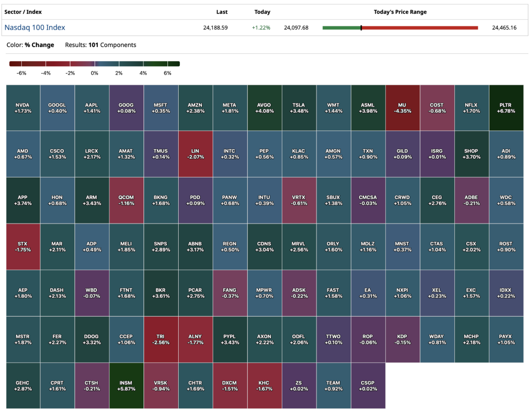This screenshot has width=532, height=414.
Task: Click the INSM +5.87% tile
Action: (x=126, y=386)
